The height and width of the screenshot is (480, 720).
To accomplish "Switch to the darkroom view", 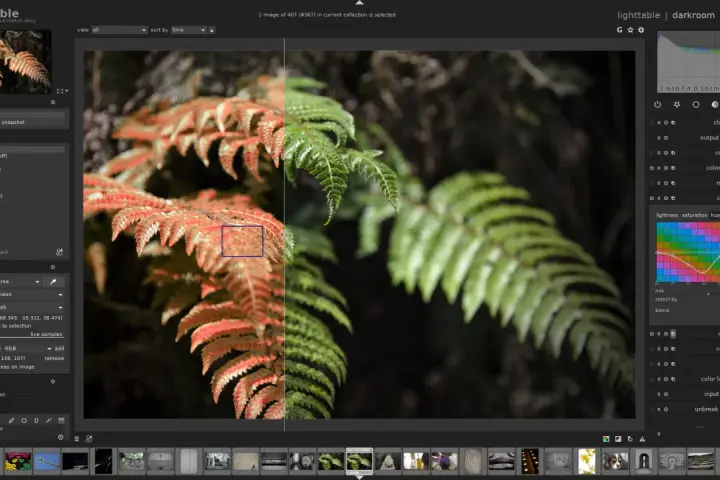I will point(693,15).
